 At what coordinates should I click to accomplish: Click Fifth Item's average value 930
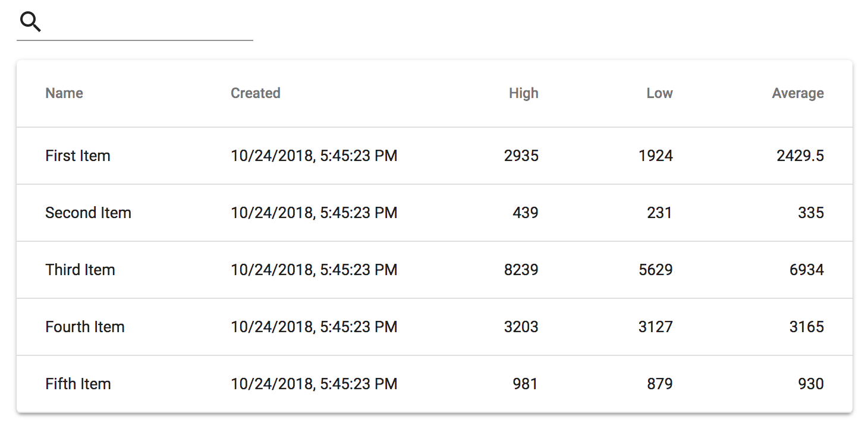click(x=810, y=384)
